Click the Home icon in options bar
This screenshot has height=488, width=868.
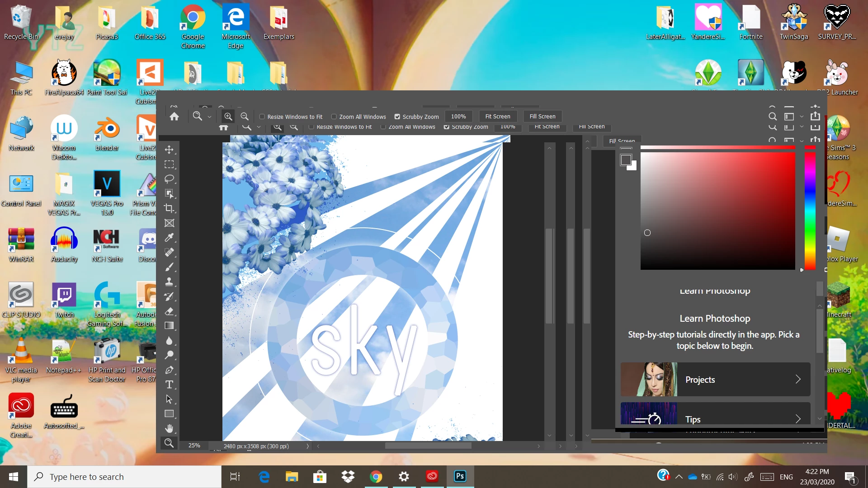174,117
